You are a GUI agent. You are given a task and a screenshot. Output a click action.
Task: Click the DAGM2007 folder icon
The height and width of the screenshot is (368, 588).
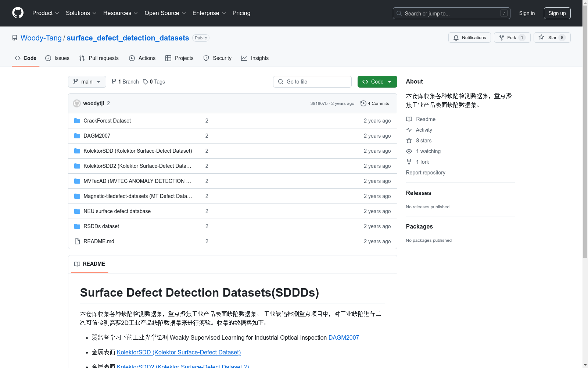pyautogui.click(x=77, y=136)
